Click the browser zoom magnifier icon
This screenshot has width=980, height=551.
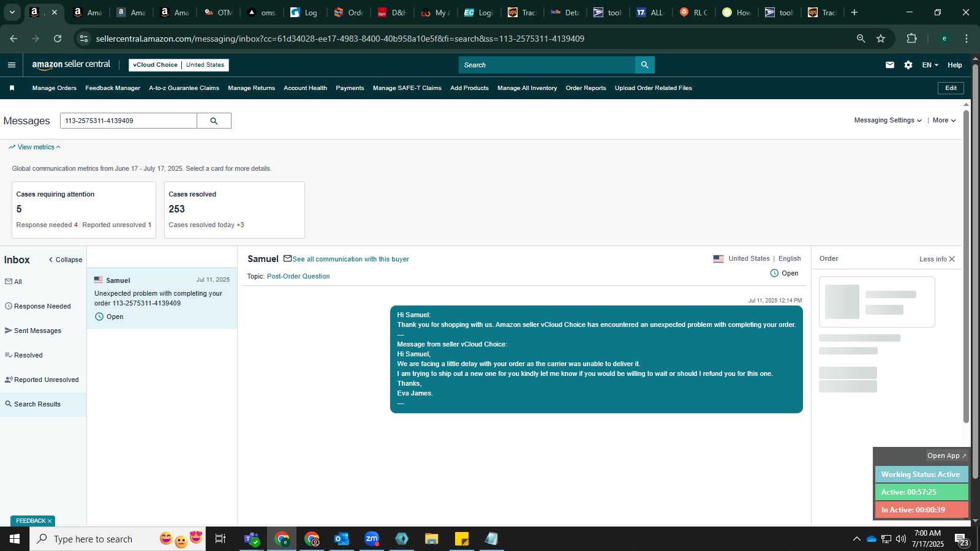(x=861, y=39)
